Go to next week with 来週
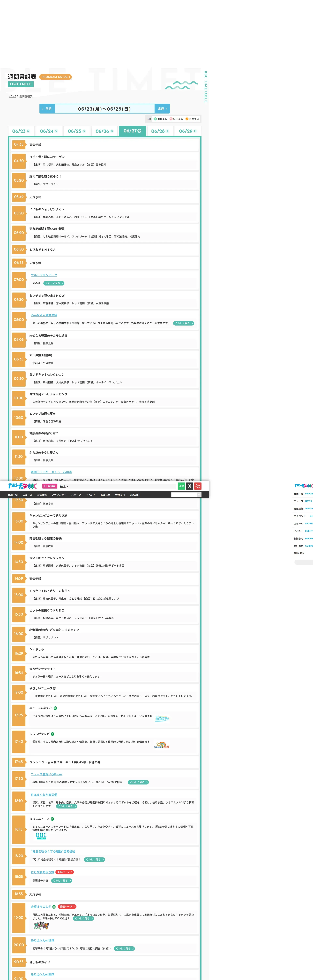The width and height of the screenshot is (313, 980). (162, 109)
